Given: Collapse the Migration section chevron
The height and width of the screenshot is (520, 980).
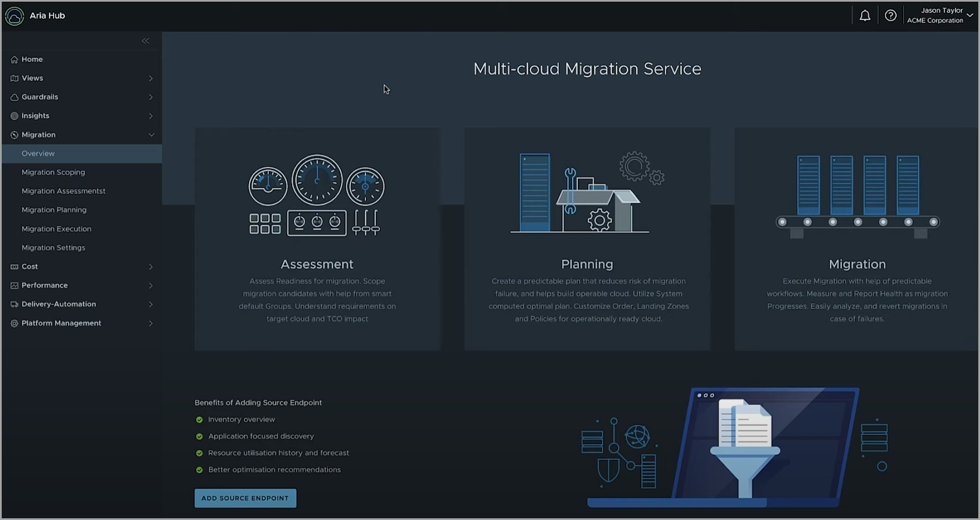Looking at the screenshot, I should click(151, 135).
